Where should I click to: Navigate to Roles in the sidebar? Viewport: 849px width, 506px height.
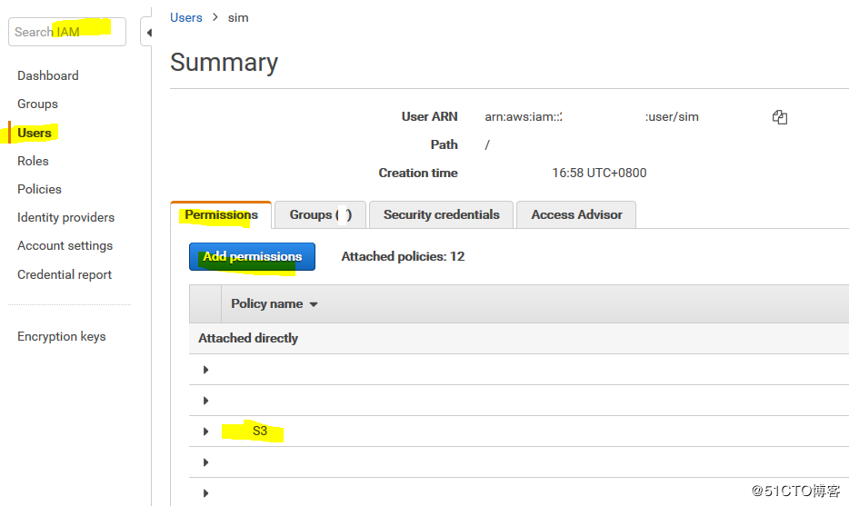(33, 161)
